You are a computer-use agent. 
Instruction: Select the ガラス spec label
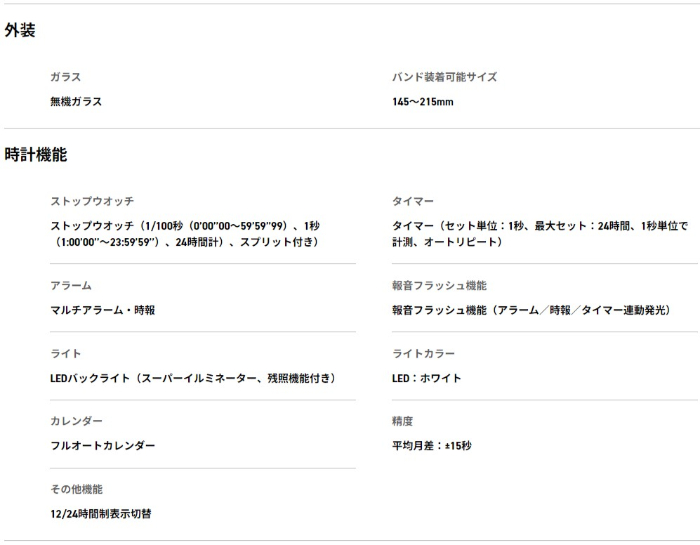click(x=65, y=77)
